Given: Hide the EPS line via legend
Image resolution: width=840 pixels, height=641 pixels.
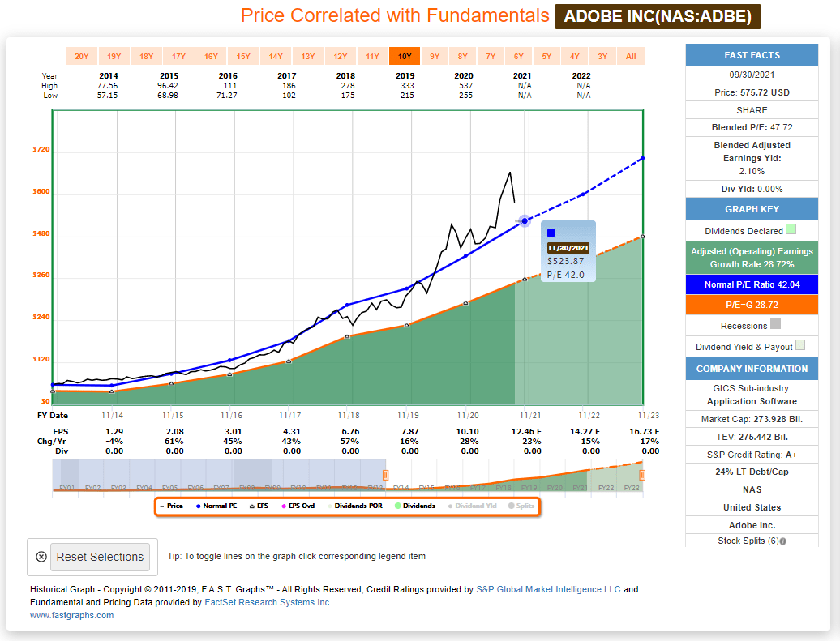Looking at the screenshot, I should tap(259, 506).
